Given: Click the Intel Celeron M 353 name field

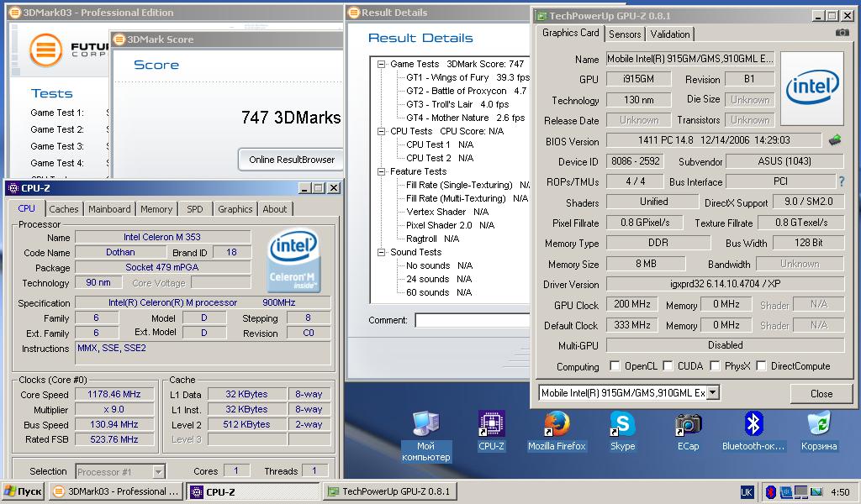Looking at the screenshot, I should [x=162, y=237].
